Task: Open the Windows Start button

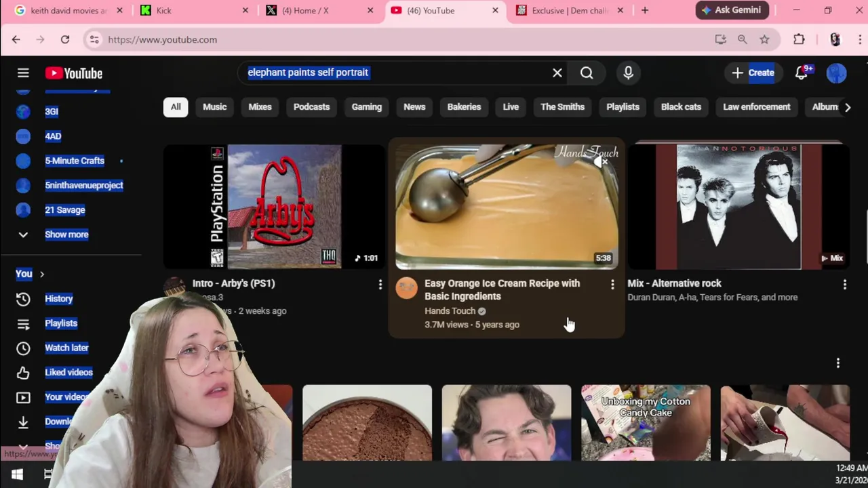Action: coord(17,474)
